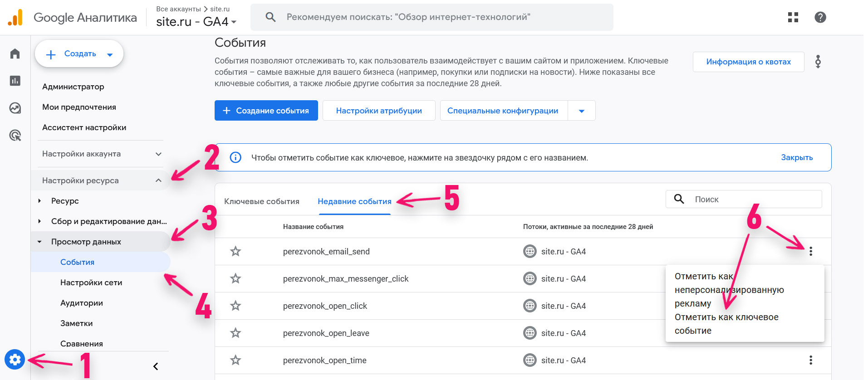Viewport: 868px width, 380px height.
Task: Open three-dot menu for perezvonok_open_time
Action: click(x=811, y=360)
